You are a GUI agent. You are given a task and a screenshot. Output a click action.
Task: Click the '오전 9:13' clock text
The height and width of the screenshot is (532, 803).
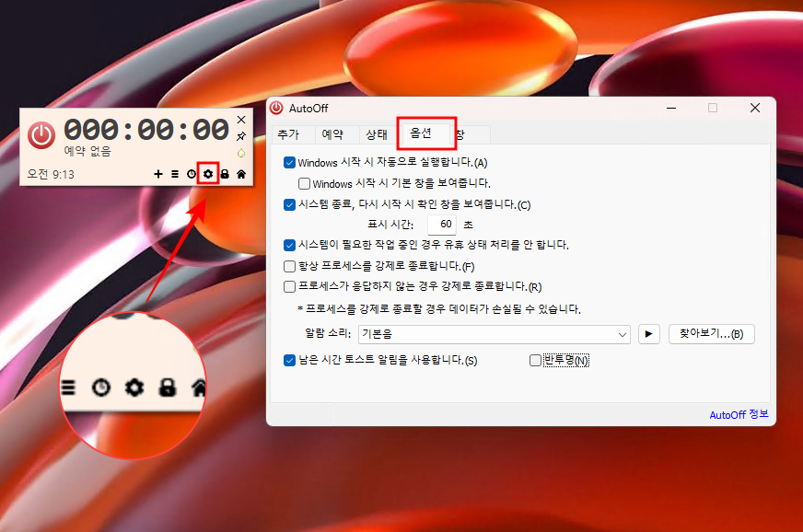(51, 175)
